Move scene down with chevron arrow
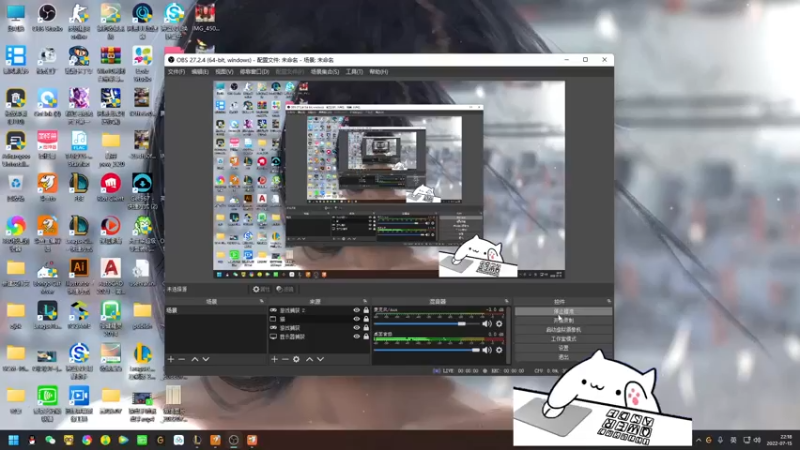800x450 pixels. tap(206, 359)
